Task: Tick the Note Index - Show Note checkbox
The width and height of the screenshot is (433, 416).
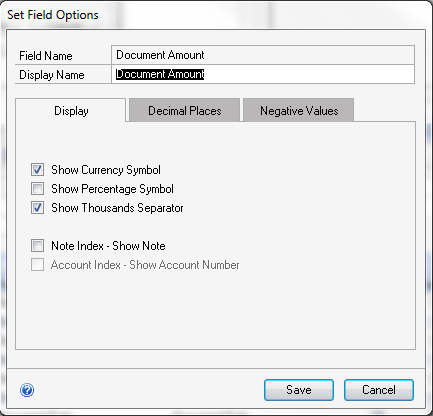Action: coord(37,246)
